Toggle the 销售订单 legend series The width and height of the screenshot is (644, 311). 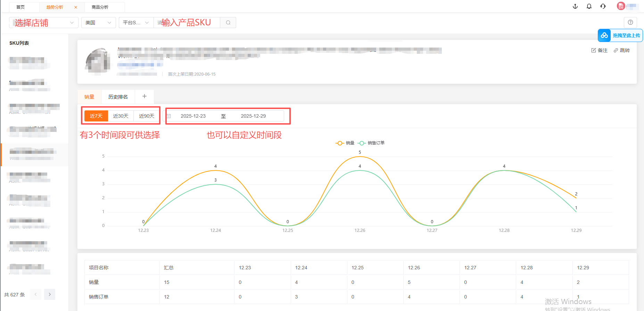tap(371, 143)
